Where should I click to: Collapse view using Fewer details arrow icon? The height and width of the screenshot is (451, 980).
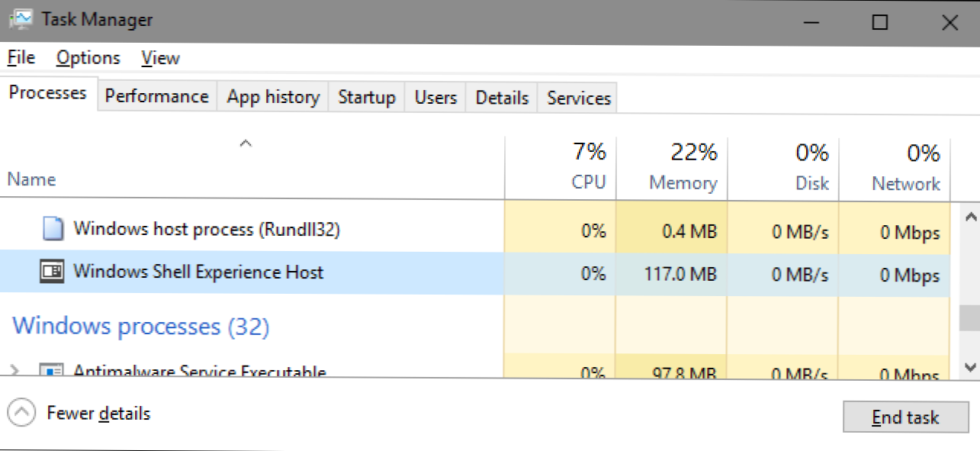tap(21, 414)
